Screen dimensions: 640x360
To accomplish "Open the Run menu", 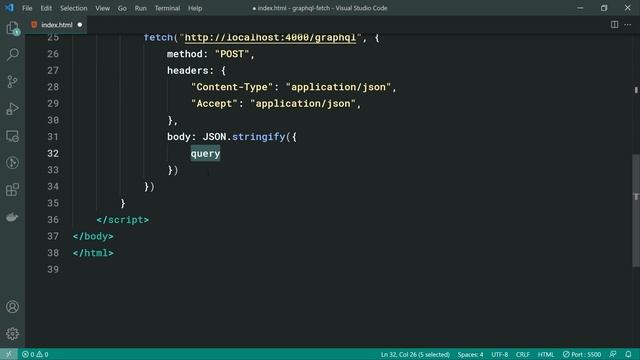I will 140,8.
